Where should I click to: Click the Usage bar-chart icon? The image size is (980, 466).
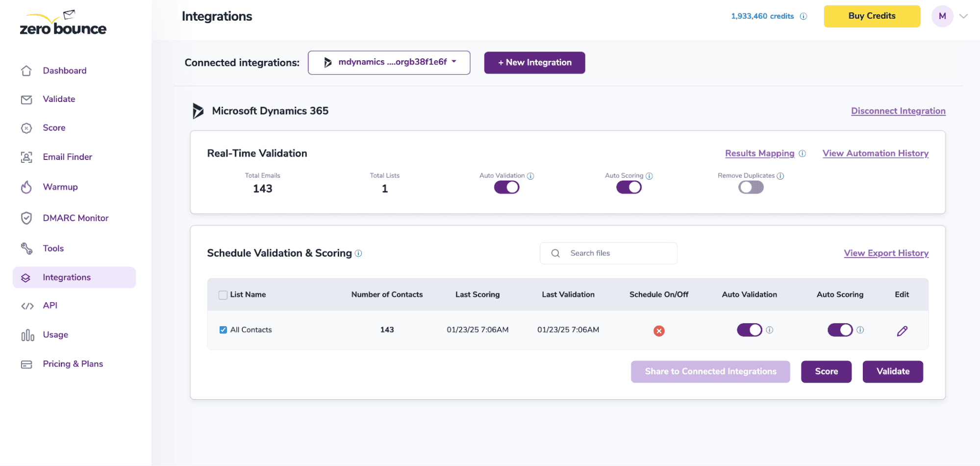click(27, 335)
